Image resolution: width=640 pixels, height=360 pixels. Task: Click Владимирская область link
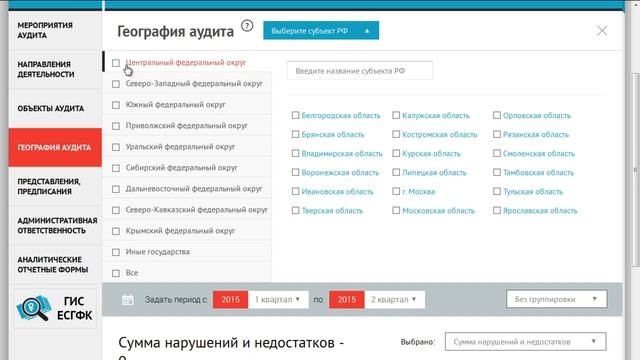coord(342,153)
